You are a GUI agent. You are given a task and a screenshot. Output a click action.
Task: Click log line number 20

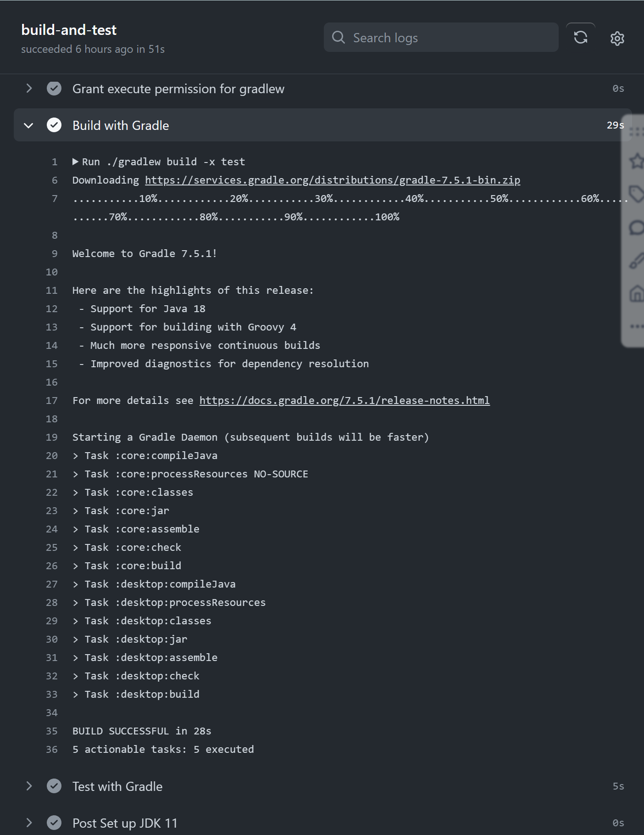pyautogui.click(x=52, y=455)
